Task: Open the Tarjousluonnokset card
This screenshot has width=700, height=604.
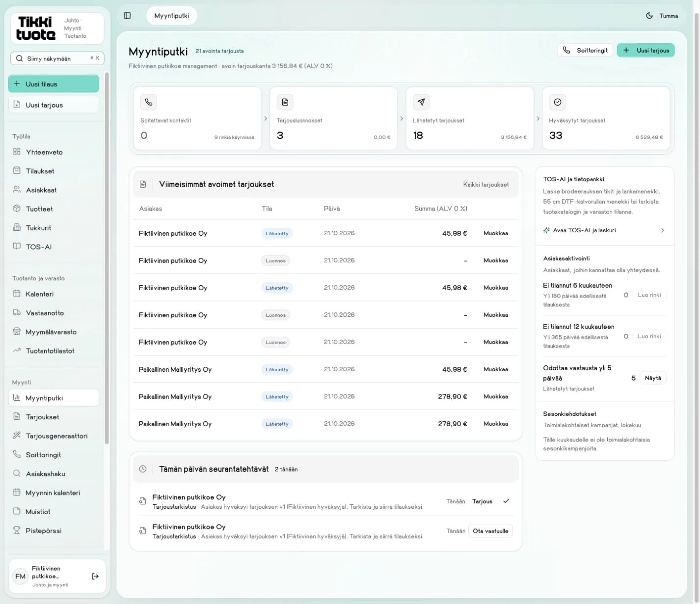Action: pos(334,118)
